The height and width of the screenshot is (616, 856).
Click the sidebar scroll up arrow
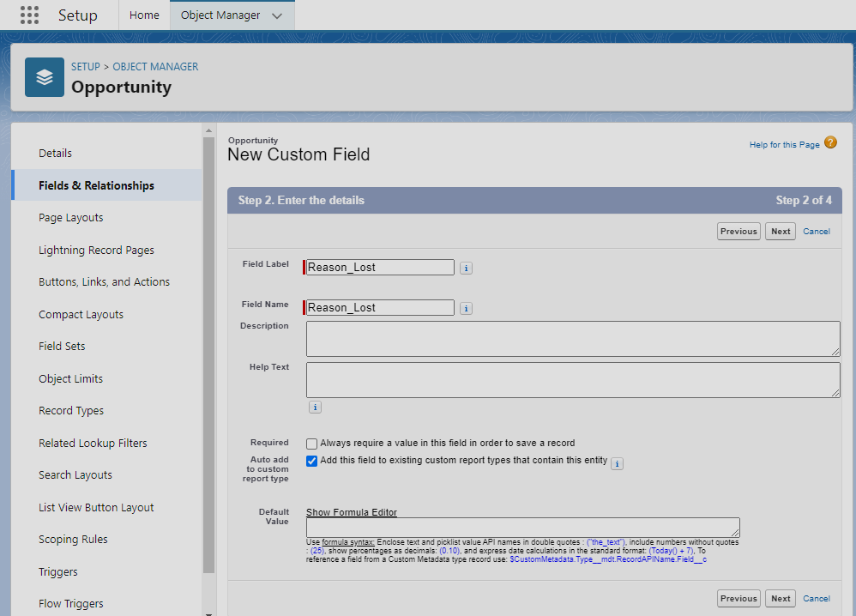[x=208, y=130]
